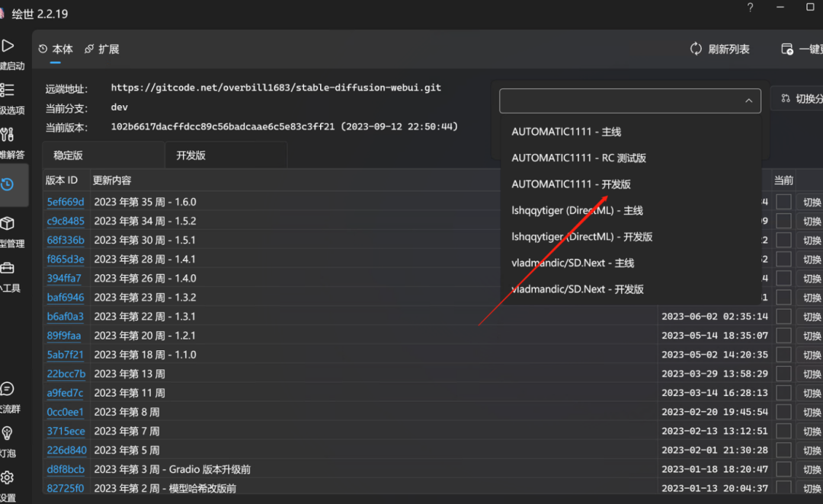Open commit link f865d3e
The height and width of the screenshot is (504, 823).
click(66, 259)
